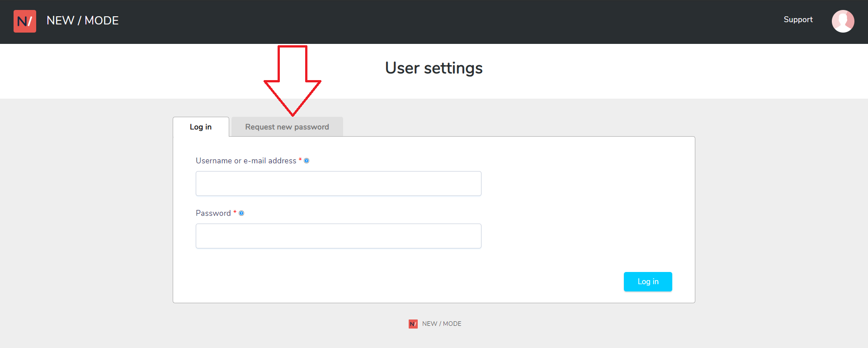The height and width of the screenshot is (348, 868).
Task: Switch to the Log in tab
Action: pyautogui.click(x=201, y=127)
